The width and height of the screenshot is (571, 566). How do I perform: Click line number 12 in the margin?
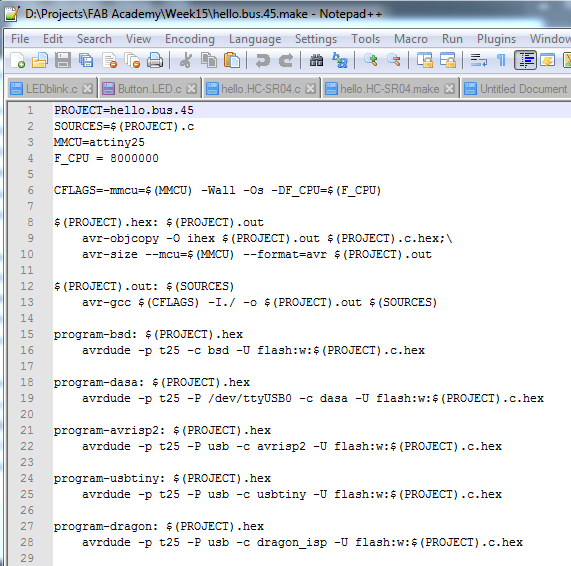point(27,286)
